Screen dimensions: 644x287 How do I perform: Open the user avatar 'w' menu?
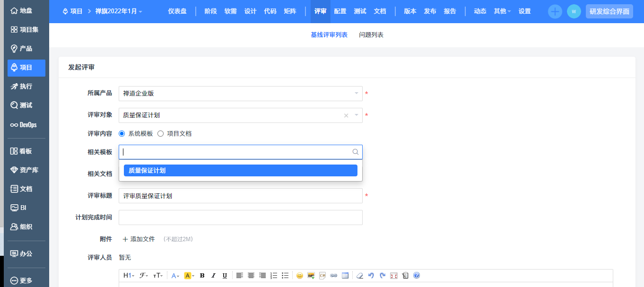click(574, 11)
